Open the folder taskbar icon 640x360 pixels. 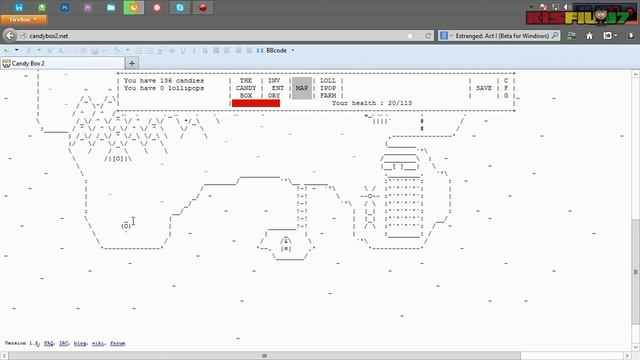point(111,7)
